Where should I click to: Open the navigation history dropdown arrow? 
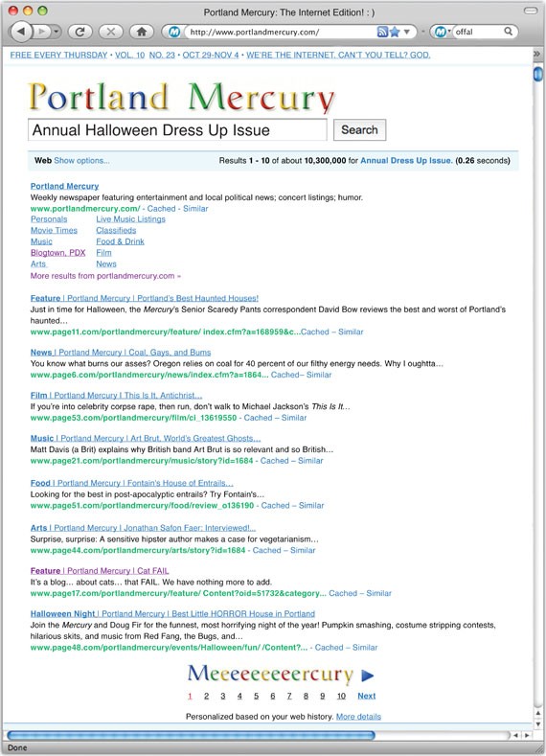[x=57, y=32]
